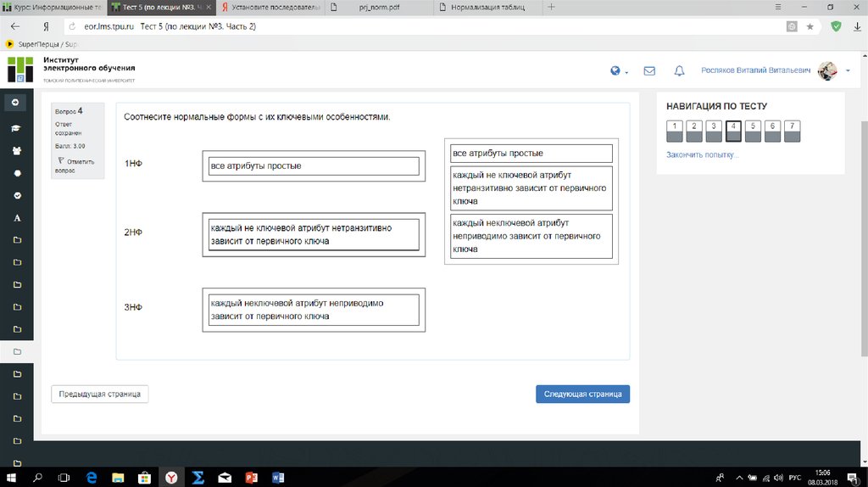Switch to 'Нормализация таблиц' tab
Image resolution: width=868 pixels, height=487 pixels.
[x=487, y=7]
